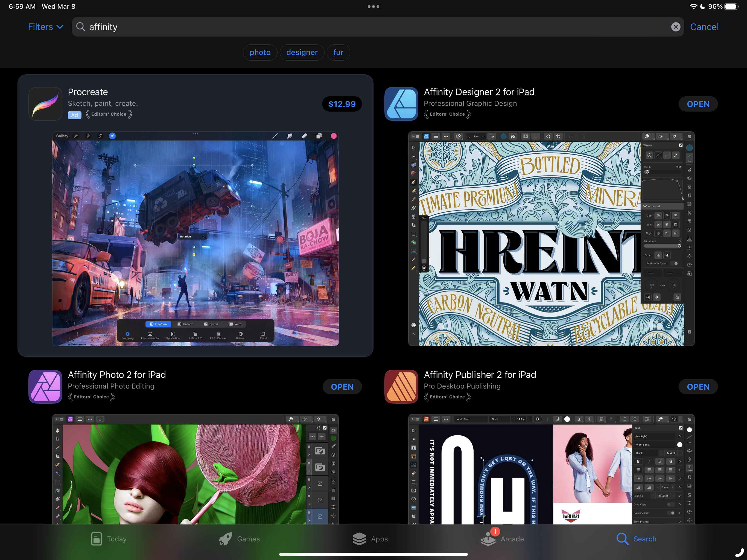The image size is (747, 560).
Task: Select the photo search suggestion
Action: pyautogui.click(x=260, y=52)
